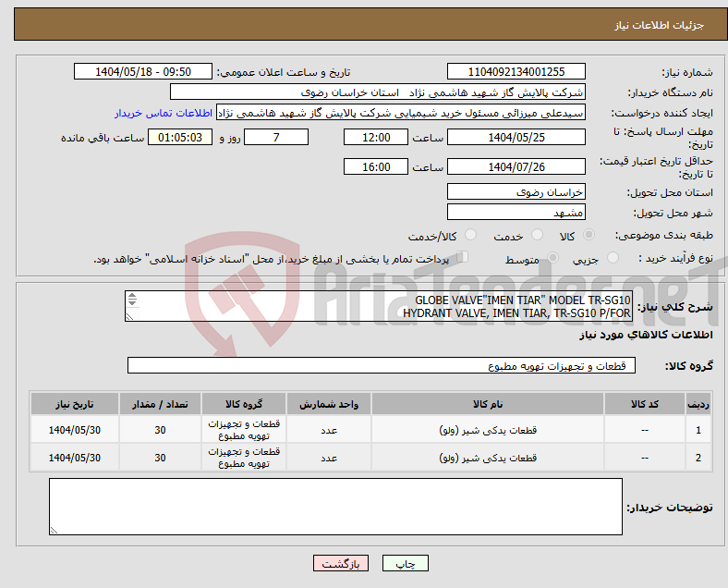Click the ردیف column header
This screenshot has width=728, height=588.
coord(698,404)
